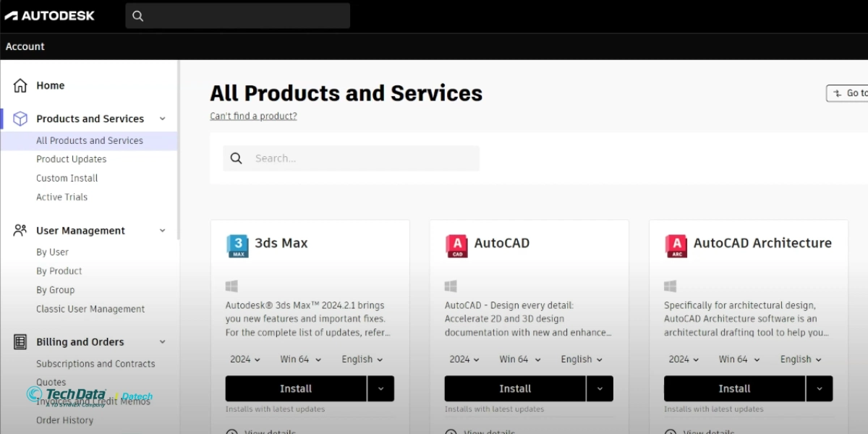
Task: Open Subscriptions and Contracts
Action: click(x=95, y=364)
